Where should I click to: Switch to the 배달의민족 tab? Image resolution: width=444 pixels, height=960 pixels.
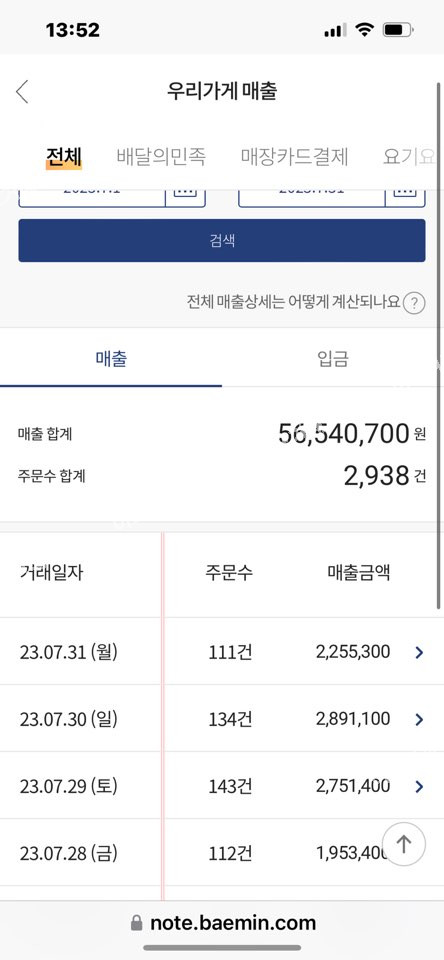161,157
